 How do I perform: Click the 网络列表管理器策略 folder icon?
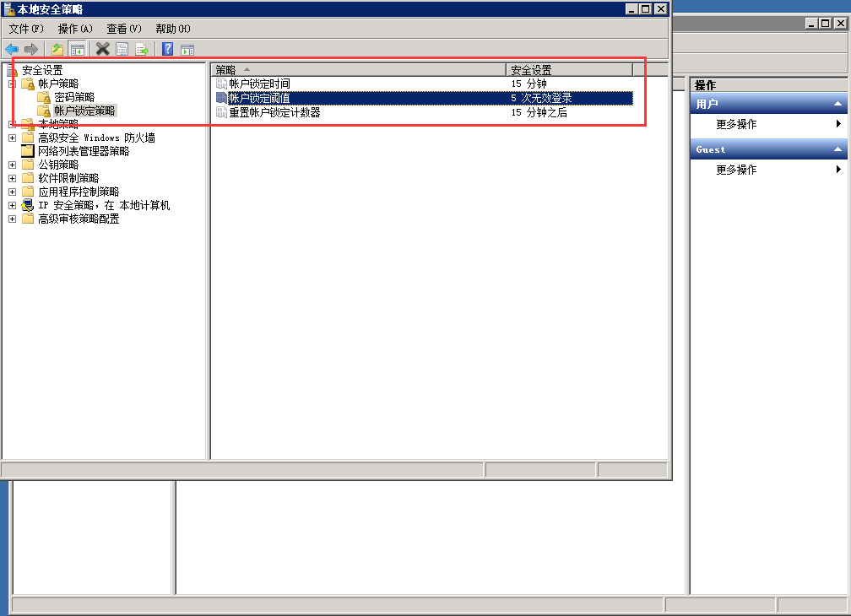coord(28,151)
